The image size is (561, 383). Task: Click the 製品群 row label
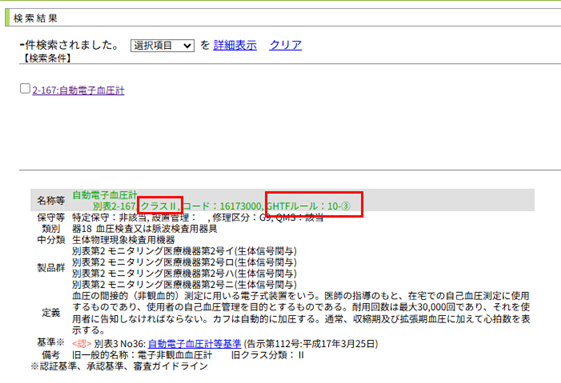click(51, 268)
